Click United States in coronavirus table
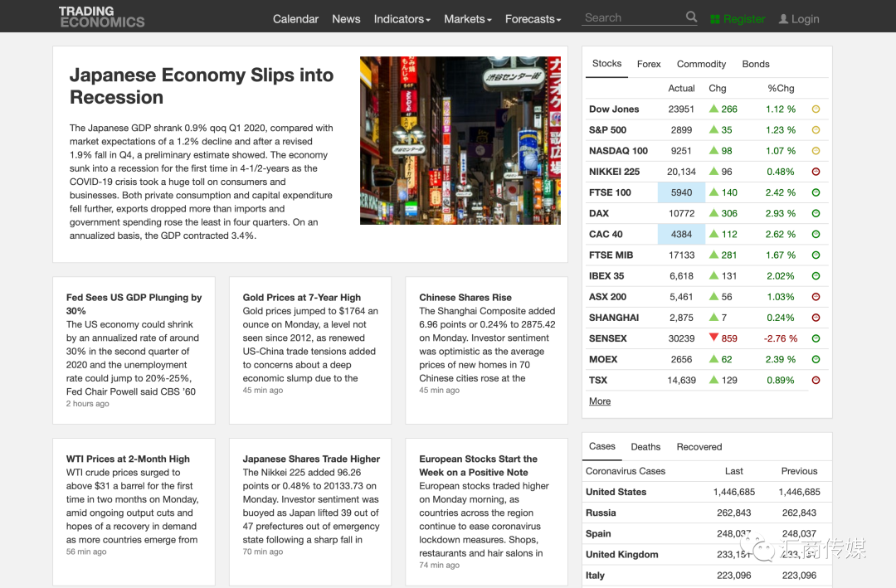 (x=616, y=492)
